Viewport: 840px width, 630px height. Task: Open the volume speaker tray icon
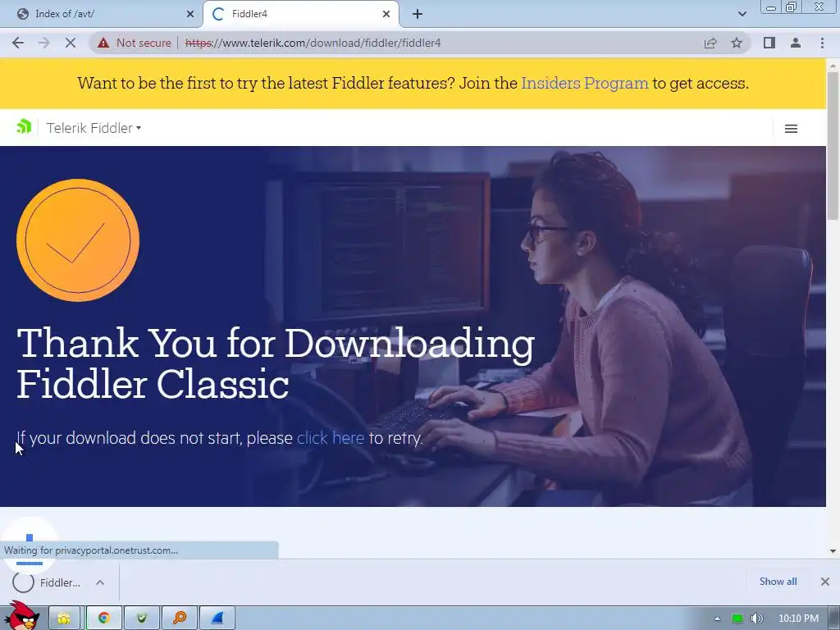756,619
